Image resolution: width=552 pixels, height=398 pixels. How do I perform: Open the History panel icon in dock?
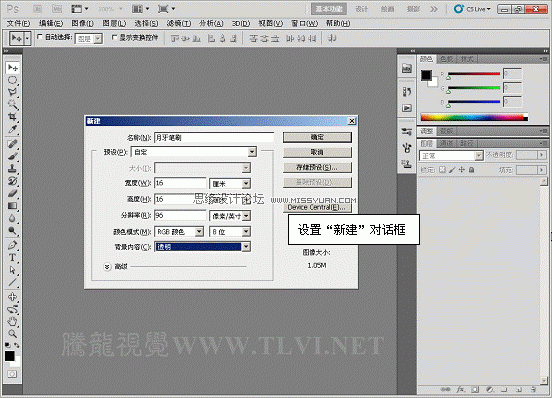(407, 92)
